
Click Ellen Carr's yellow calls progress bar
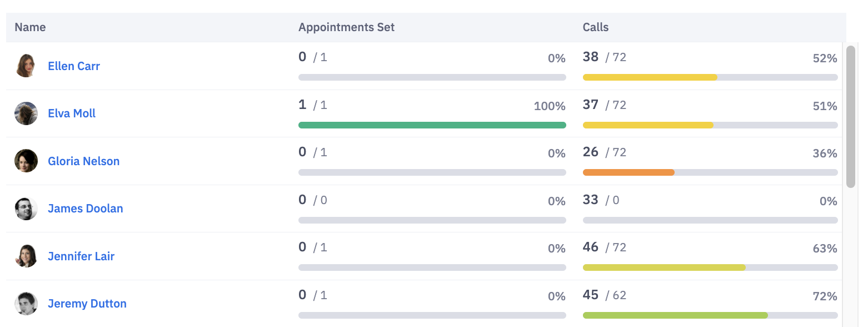pyautogui.click(x=650, y=77)
